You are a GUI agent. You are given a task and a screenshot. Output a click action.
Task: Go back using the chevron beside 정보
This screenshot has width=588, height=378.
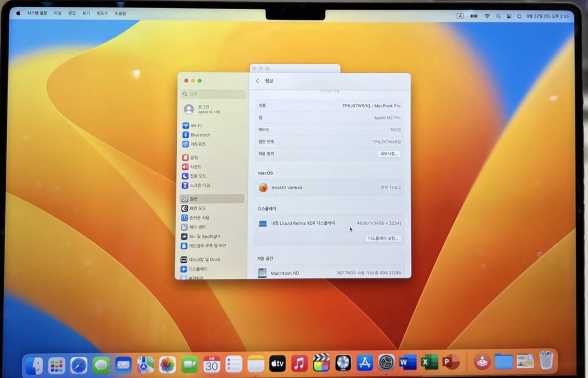[258, 80]
